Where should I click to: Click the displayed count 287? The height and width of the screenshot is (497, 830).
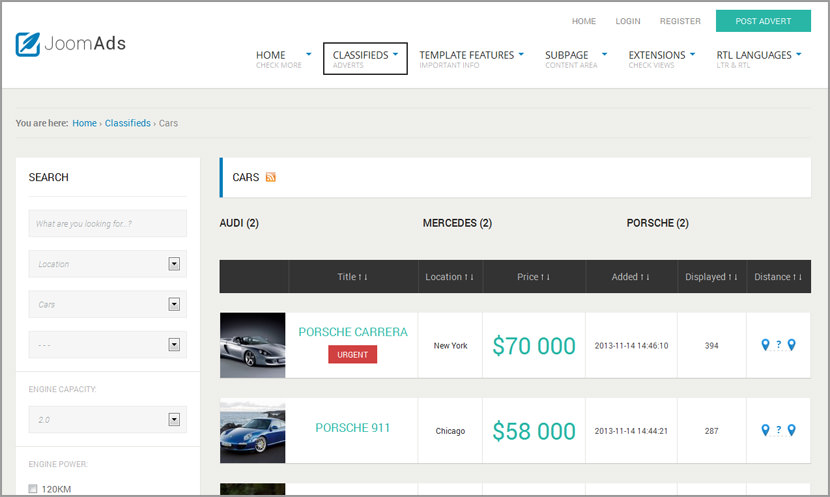(x=711, y=431)
